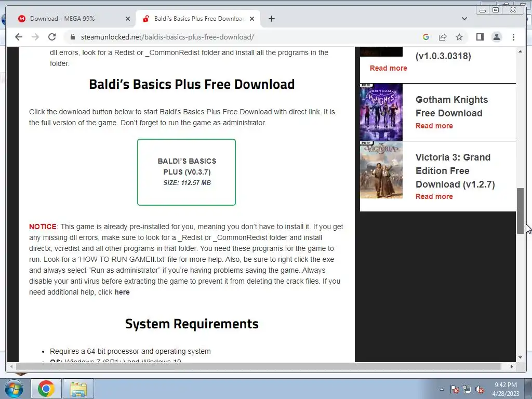Expand the tab search dropdown arrow
Viewport: 532px width, 399px height.
coord(464,19)
